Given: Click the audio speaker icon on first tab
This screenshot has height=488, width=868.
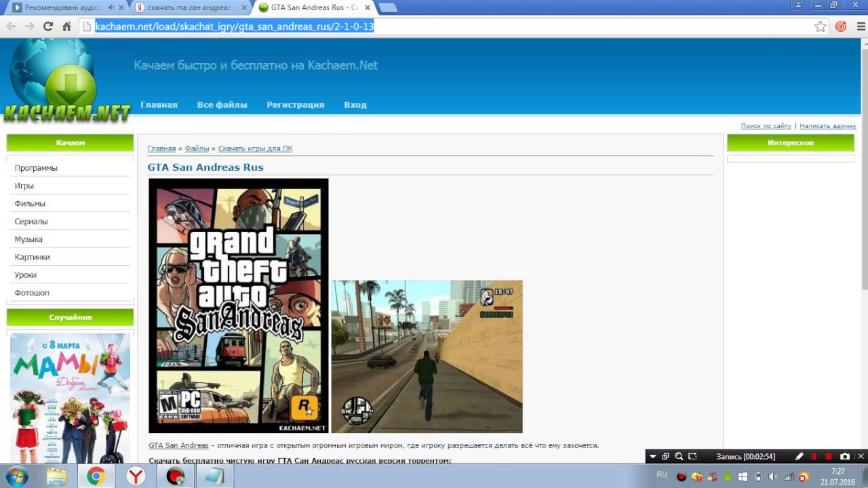Looking at the screenshot, I should pos(111,7).
